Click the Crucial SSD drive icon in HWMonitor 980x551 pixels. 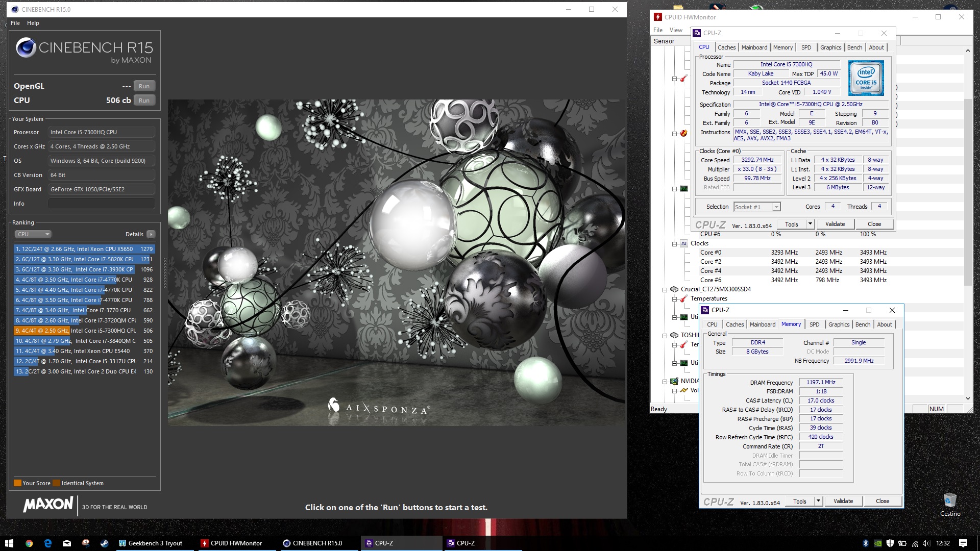(x=674, y=289)
